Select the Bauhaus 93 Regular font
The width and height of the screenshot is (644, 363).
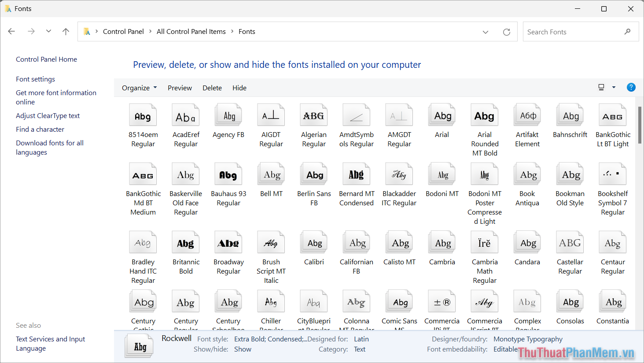click(228, 174)
